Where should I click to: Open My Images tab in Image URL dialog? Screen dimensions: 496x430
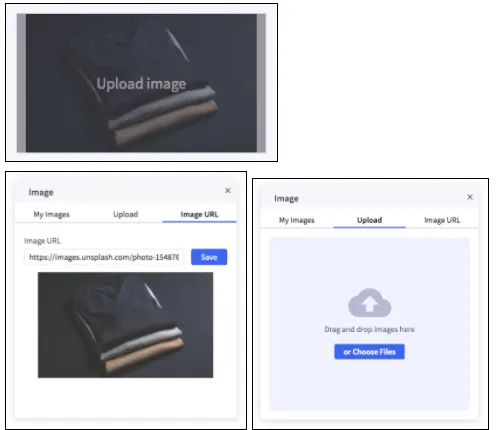point(52,214)
